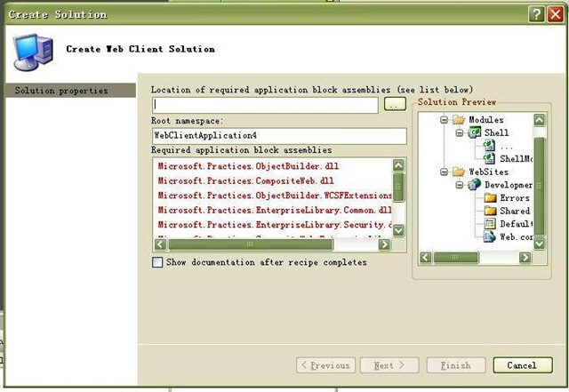
Task: Click the Errors folder icon
Action: tap(490, 198)
